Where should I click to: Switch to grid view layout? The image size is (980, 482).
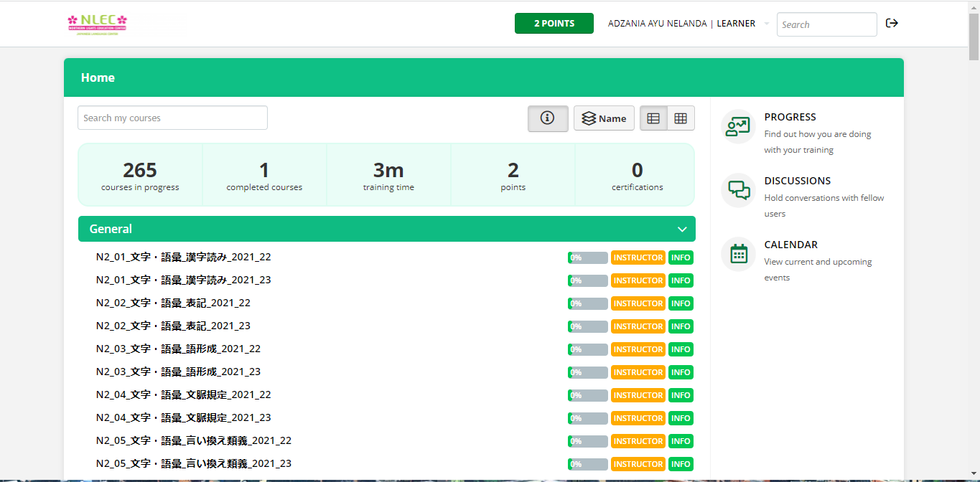coord(681,118)
